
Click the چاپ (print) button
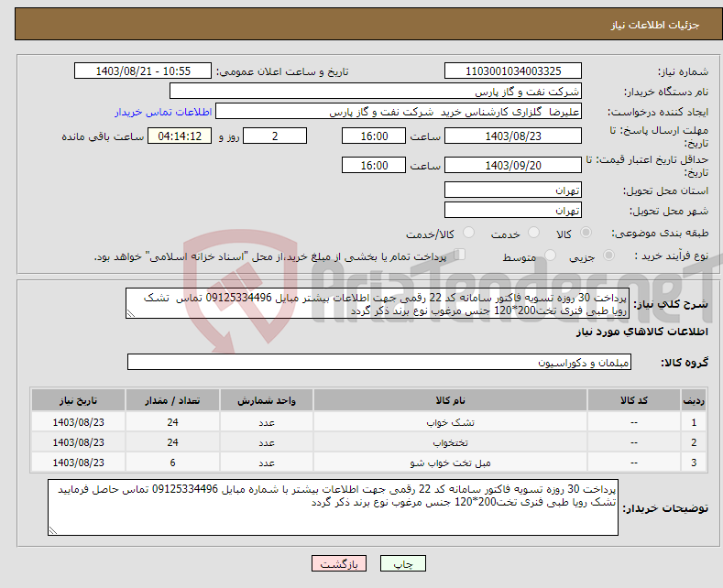(402, 563)
